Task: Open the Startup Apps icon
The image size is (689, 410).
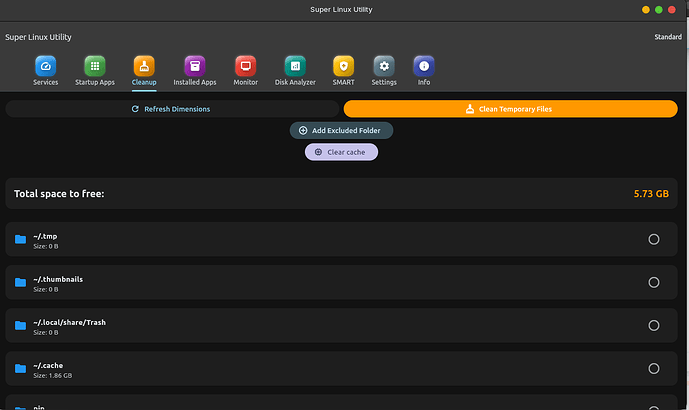Action: (94, 66)
